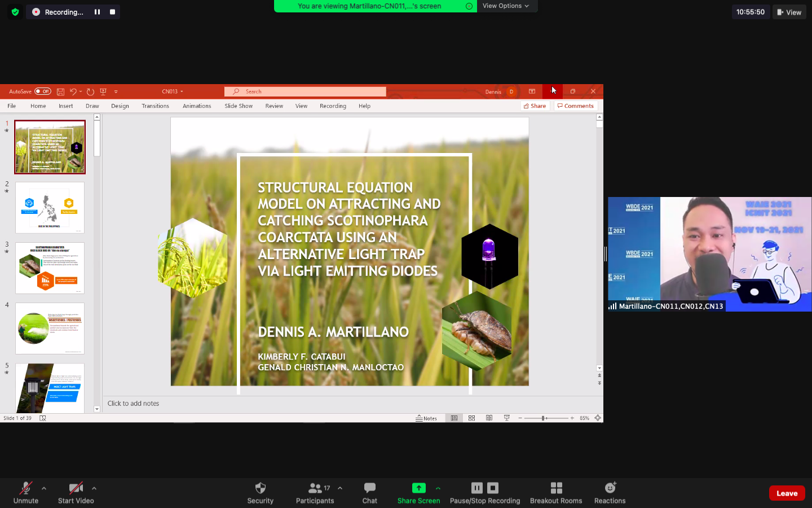Image resolution: width=812 pixels, height=508 pixels.
Task: Switch to the Slide Show tab
Action: point(239,106)
